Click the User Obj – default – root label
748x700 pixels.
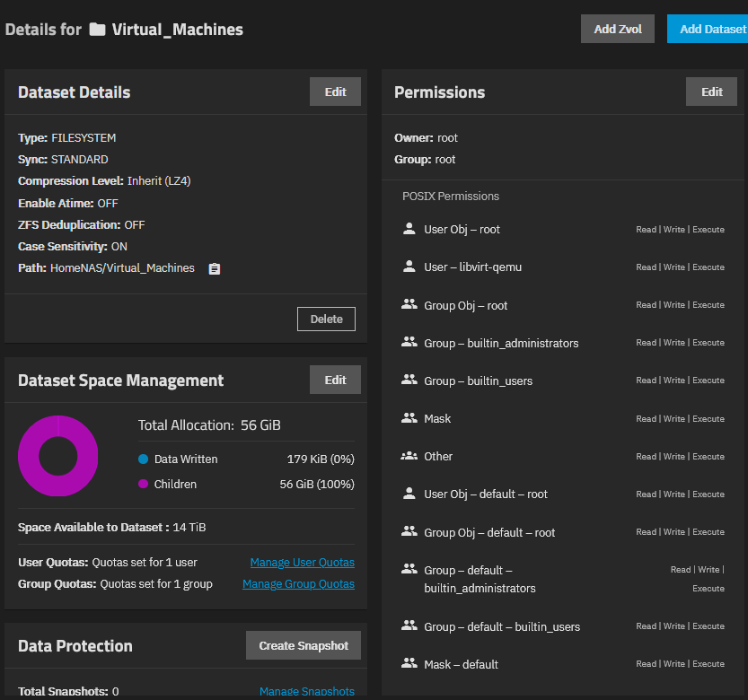tap(486, 494)
